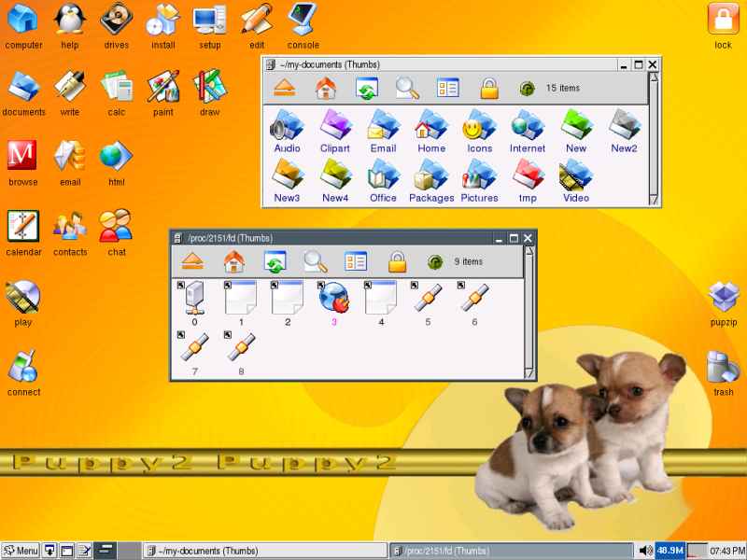Select the highlighted item 3 in /proc/2151/fd
Viewport: 747px width, 560px height.
(x=333, y=304)
